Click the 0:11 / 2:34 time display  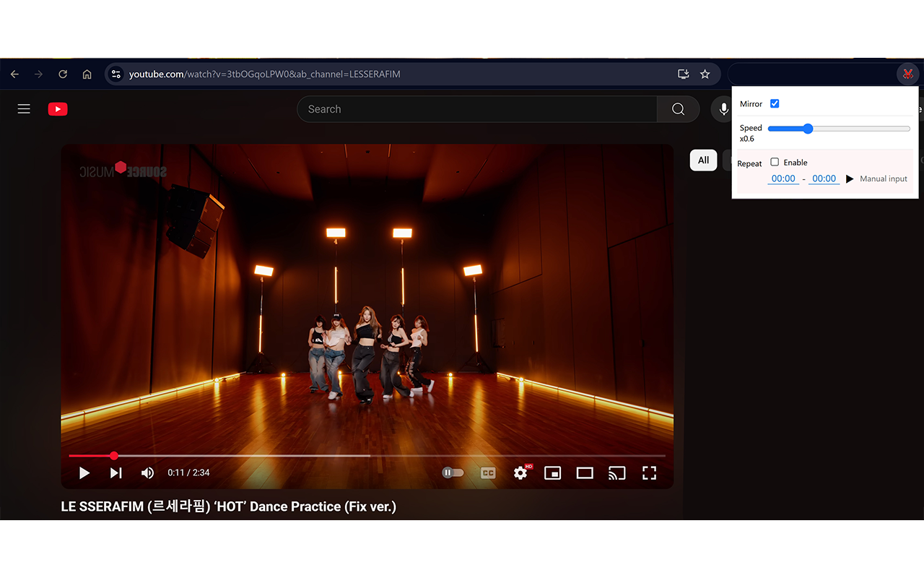[x=188, y=473]
